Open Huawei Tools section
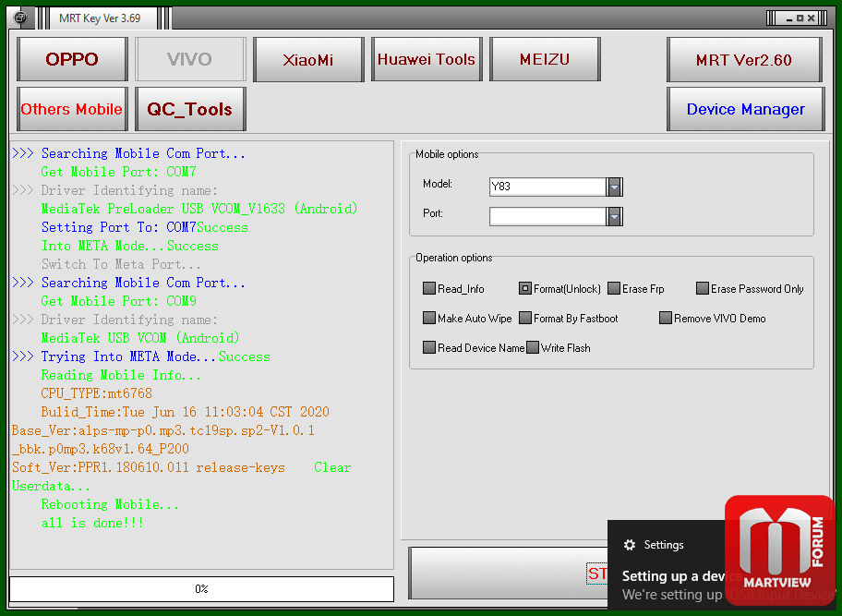 (427, 59)
